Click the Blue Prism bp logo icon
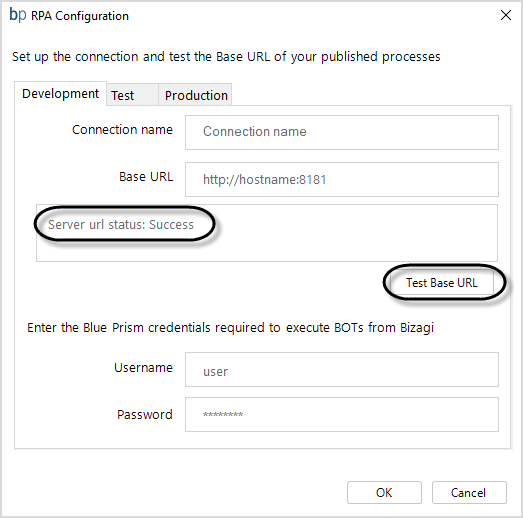Image resolution: width=523 pixels, height=518 pixels. tap(18, 15)
